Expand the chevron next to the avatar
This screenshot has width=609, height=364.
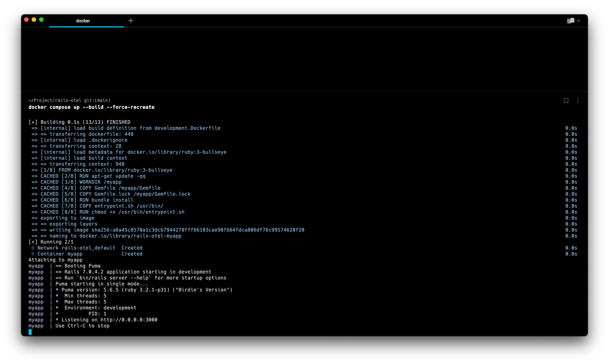579,21
